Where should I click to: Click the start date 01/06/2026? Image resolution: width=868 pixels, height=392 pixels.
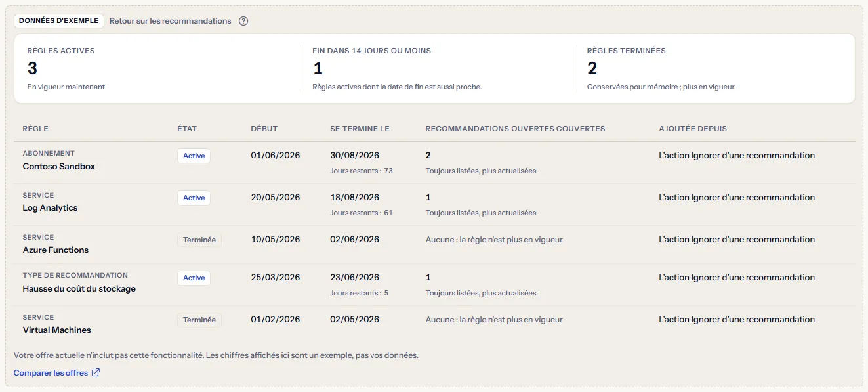coord(276,156)
